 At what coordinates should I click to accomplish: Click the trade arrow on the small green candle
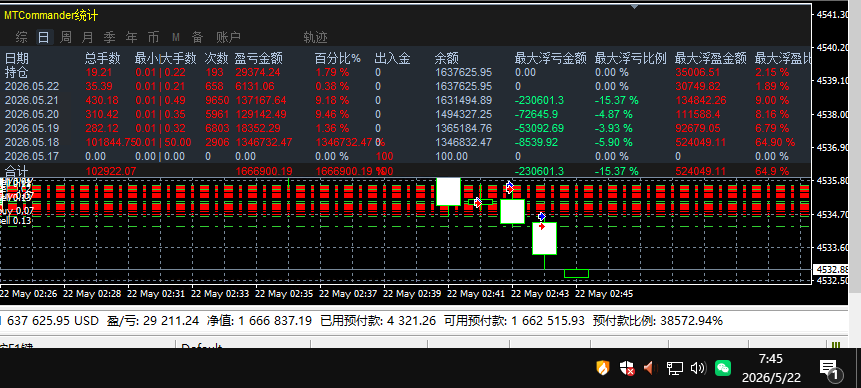coord(478,203)
